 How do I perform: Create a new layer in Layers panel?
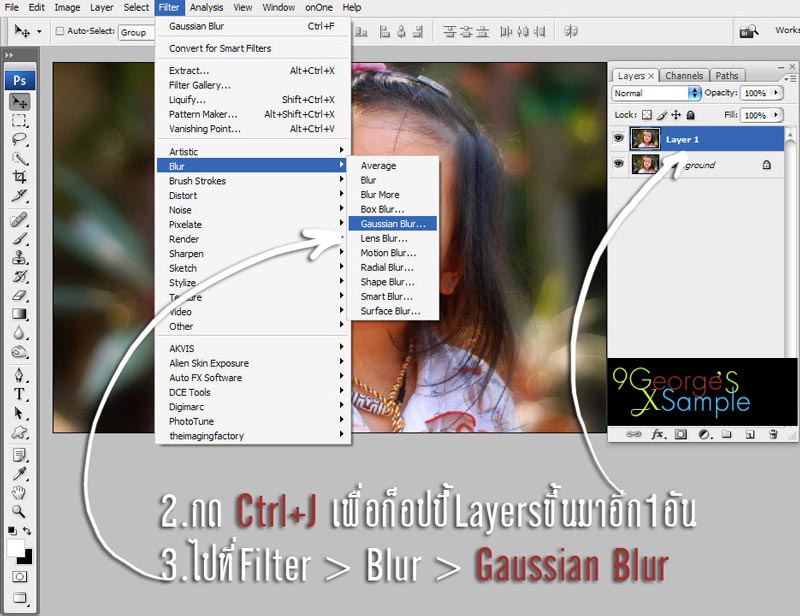click(x=749, y=434)
